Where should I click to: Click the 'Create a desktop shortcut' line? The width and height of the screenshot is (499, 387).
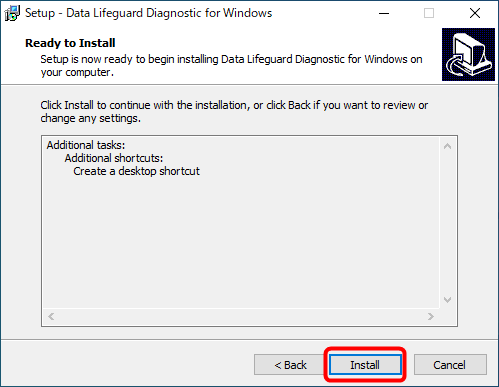pyautogui.click(x=136, y=171)
